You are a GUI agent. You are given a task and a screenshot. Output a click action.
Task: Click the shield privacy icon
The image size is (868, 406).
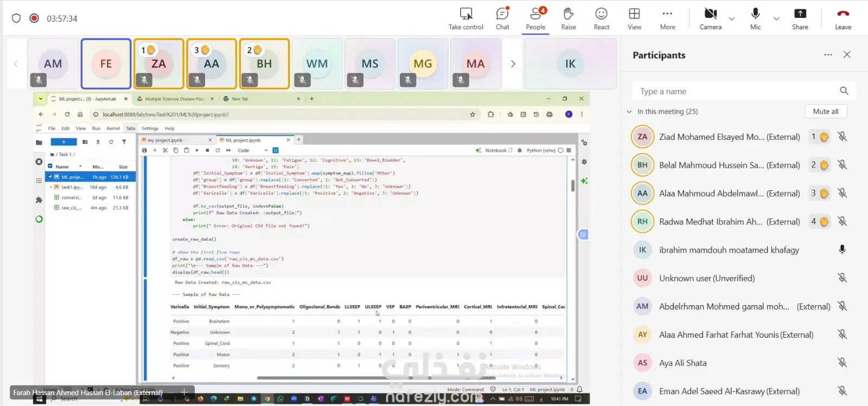(x=16, y=18)
